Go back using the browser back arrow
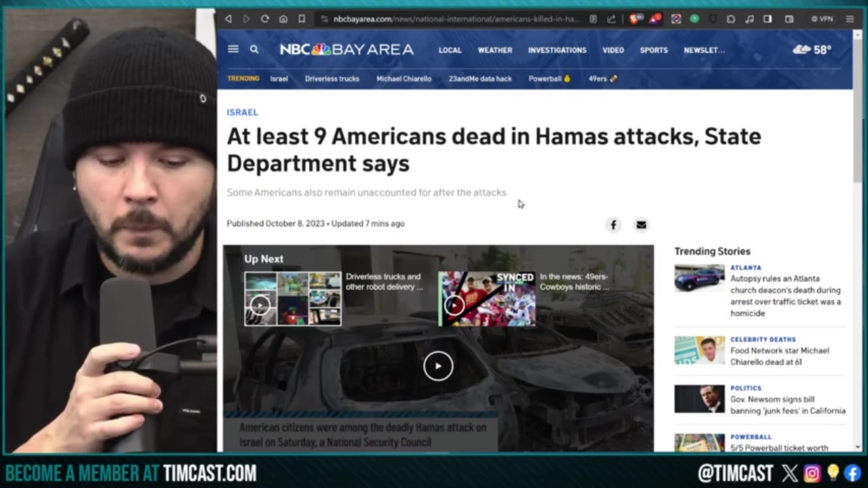This screenshot has width=868, height=488. 229,19
